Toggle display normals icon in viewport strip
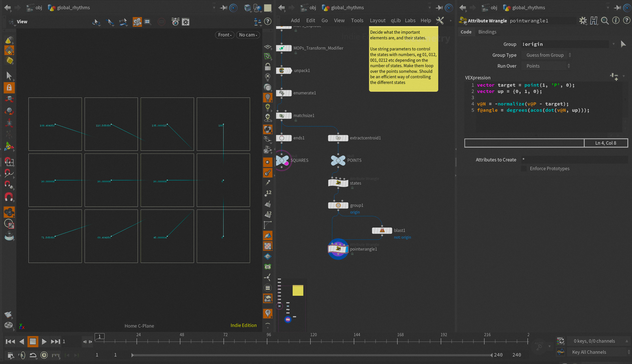This screenshot has height=364, width=632. tap(268, 173)
